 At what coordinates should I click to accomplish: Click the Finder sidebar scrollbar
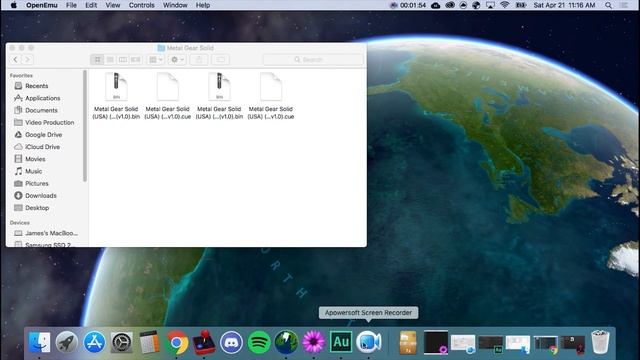(x=85, y=126)
